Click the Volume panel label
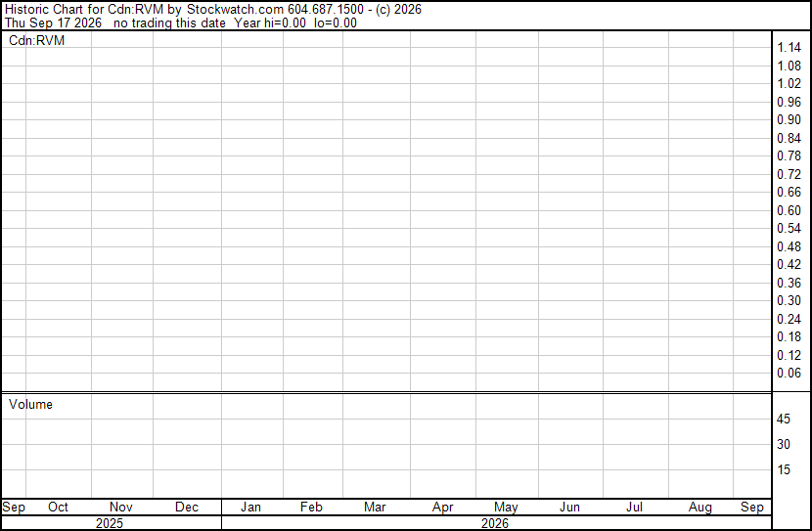This screenshot has width=812, height=531. pyautogui.click(x=30, y=404)
